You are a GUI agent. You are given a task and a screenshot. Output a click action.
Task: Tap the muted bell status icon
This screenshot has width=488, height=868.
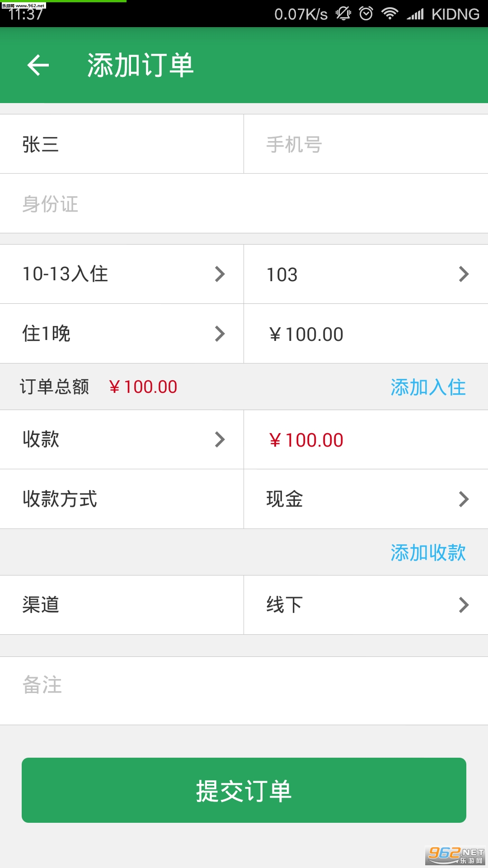[343, 14]
